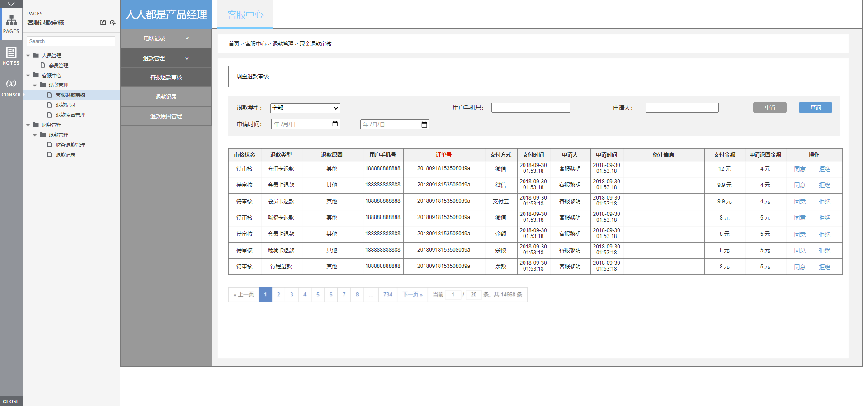Open calendar picker of start date field
Viewport: 868px width, 406px height.
pos(335,124)
